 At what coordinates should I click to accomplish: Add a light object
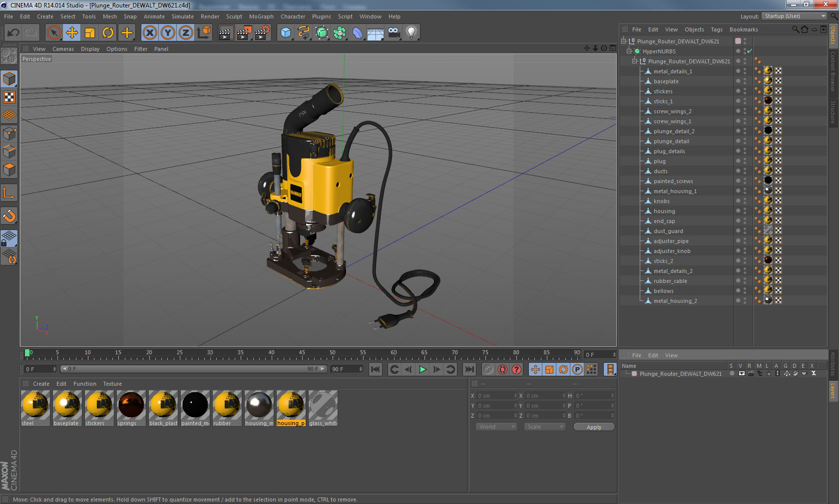tap(411, 33)
